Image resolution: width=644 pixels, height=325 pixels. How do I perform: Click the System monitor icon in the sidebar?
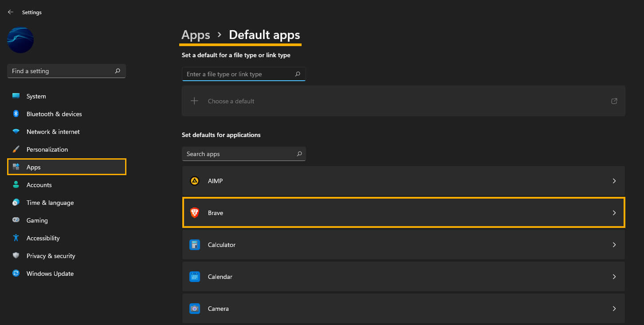click(x=16, y=96)
